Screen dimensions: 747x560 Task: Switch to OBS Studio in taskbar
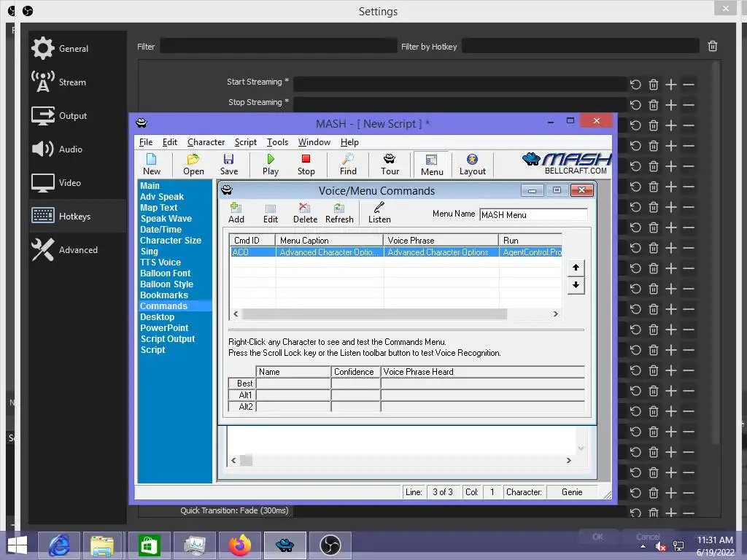330,545
